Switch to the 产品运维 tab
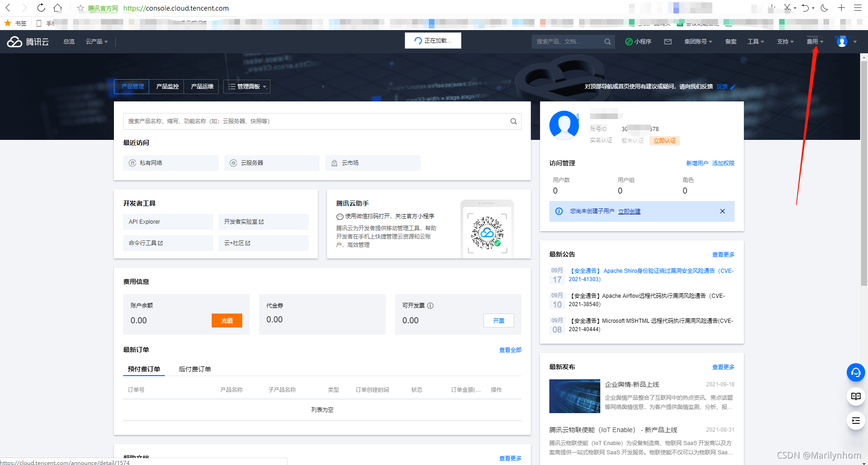Screen dimensions: 868x465 click(x=202, y=87)
